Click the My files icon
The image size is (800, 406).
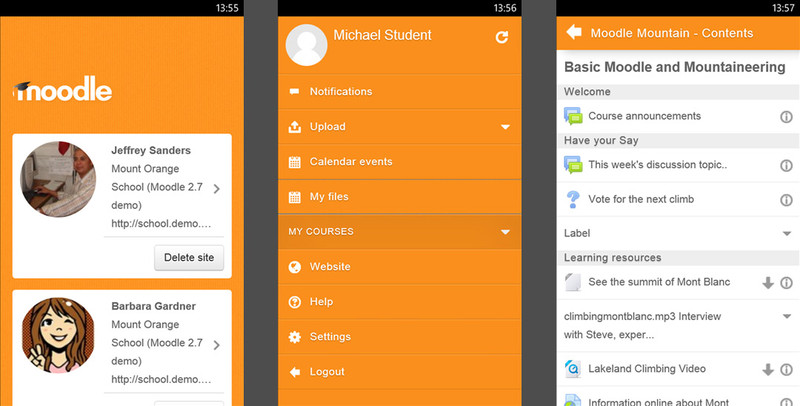click(294, 197)
